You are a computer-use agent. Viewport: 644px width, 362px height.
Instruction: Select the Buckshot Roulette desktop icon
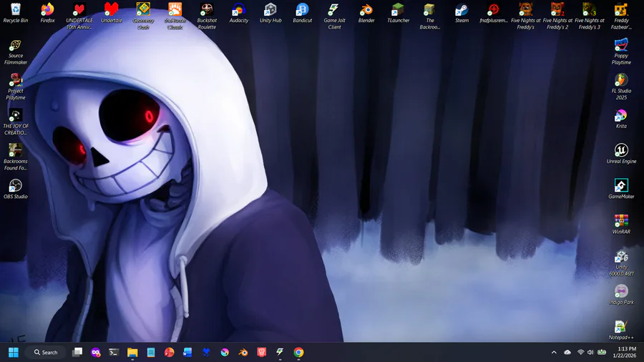207,16
